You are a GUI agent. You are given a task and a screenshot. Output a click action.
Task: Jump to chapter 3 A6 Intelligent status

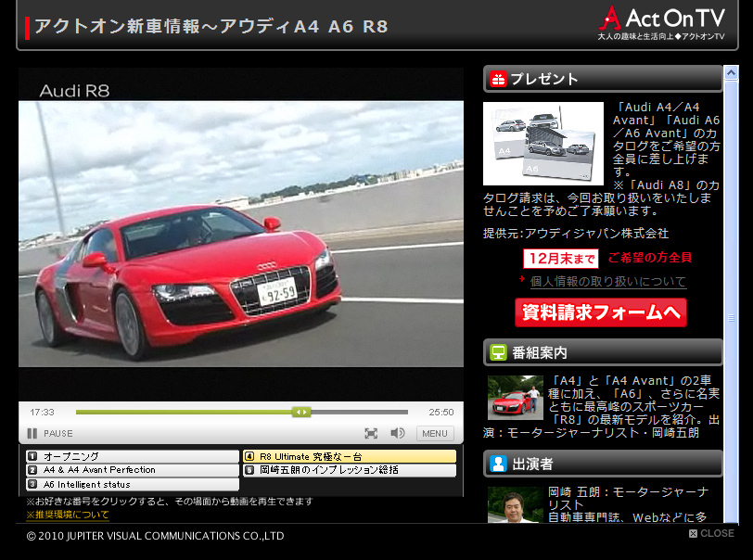132,484
